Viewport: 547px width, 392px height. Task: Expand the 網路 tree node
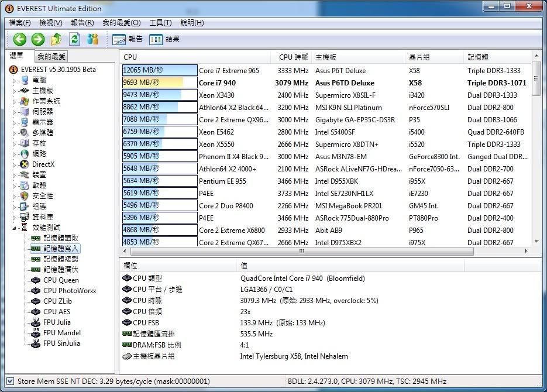[14, 154]
